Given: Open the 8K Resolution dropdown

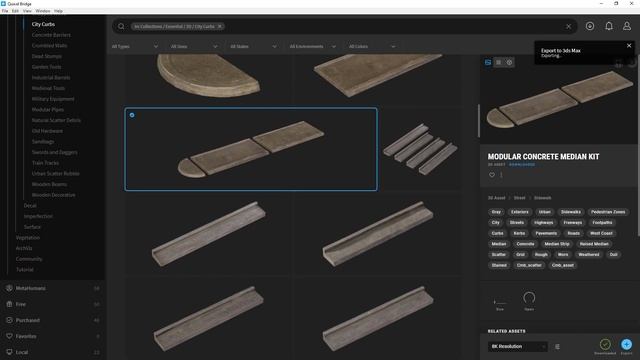Looking at the screenshot, I should click(518, 347).
